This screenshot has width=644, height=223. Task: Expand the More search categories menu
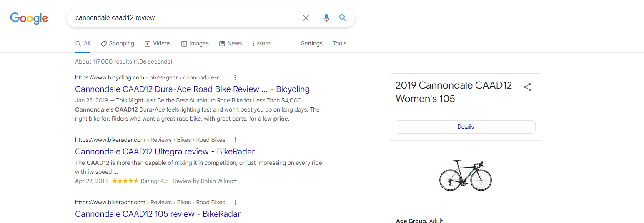tap(261, 43)
